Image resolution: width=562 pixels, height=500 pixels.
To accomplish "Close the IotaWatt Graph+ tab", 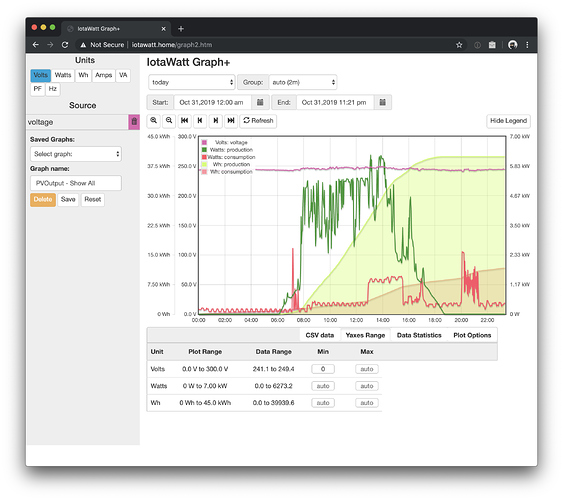I will point(163,29).
